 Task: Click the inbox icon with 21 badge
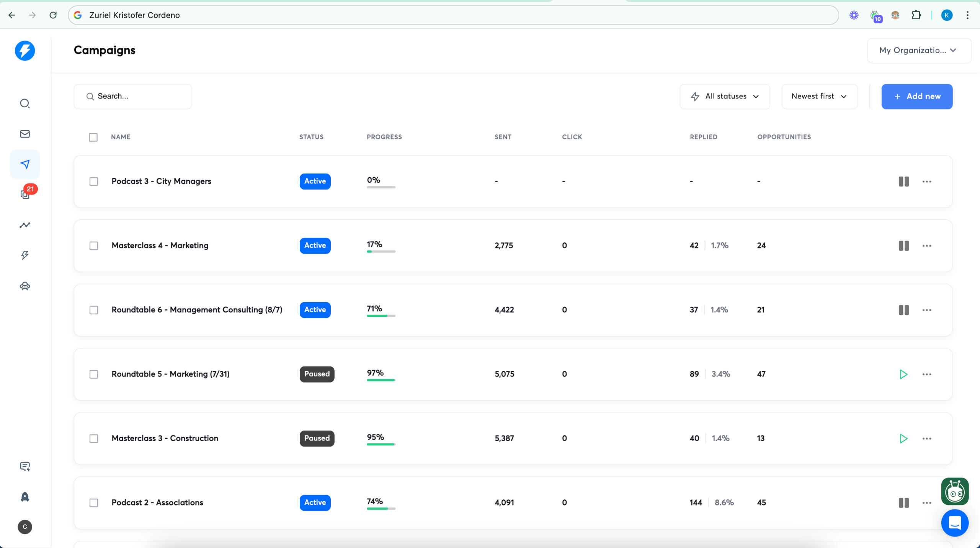point(25,195)
